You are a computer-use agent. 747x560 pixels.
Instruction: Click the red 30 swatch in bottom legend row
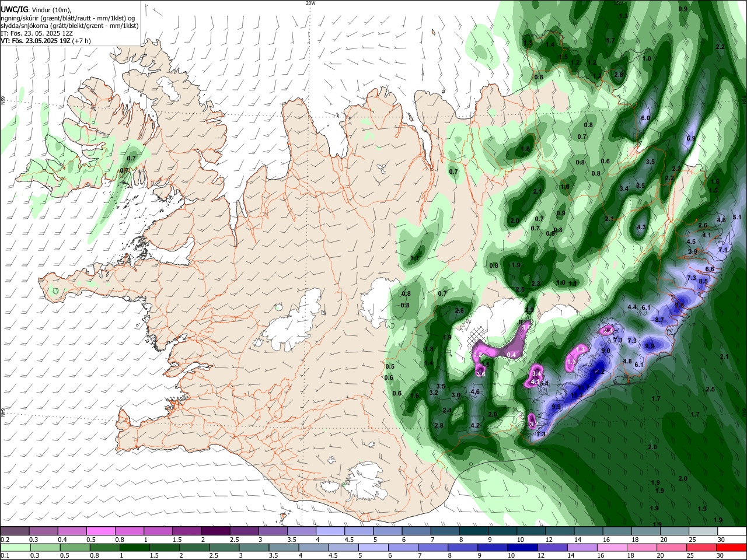732,547
